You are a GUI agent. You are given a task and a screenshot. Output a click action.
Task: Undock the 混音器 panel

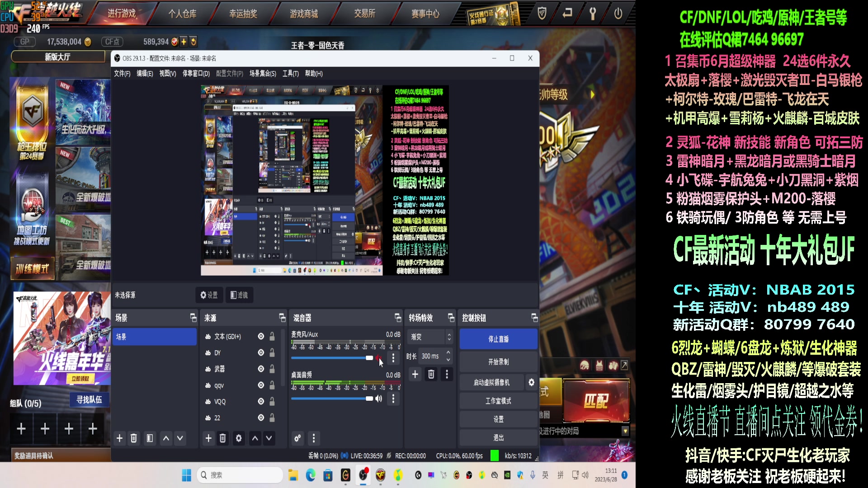coord(398,318)
